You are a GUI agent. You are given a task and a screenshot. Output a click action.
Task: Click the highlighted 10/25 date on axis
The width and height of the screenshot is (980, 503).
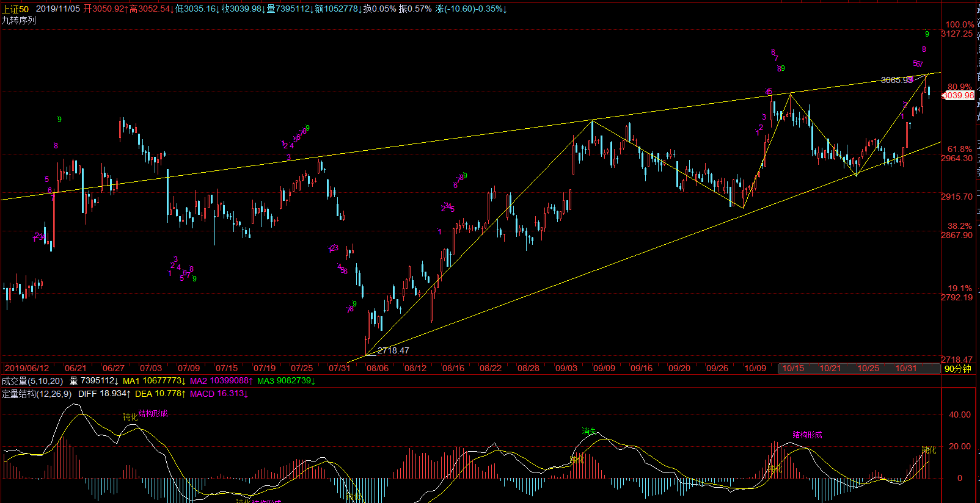point(868,368)
